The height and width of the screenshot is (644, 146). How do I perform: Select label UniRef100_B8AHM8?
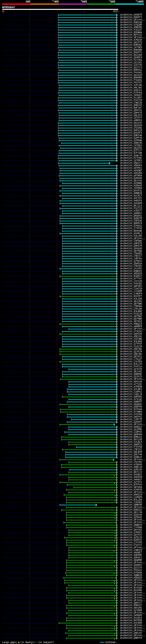coord(131,77)
